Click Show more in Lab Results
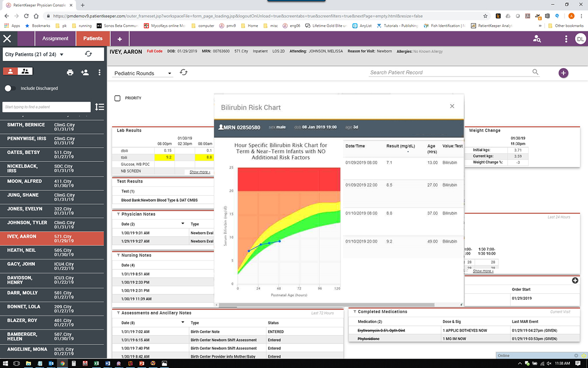This screenshot has width=588, height=368. tap(200, 172)
